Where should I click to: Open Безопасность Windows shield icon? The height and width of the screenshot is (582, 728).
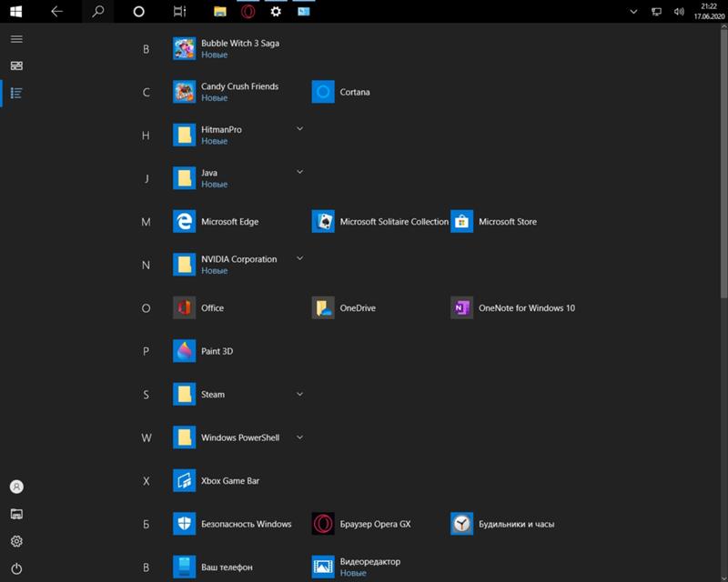point(185,524)
